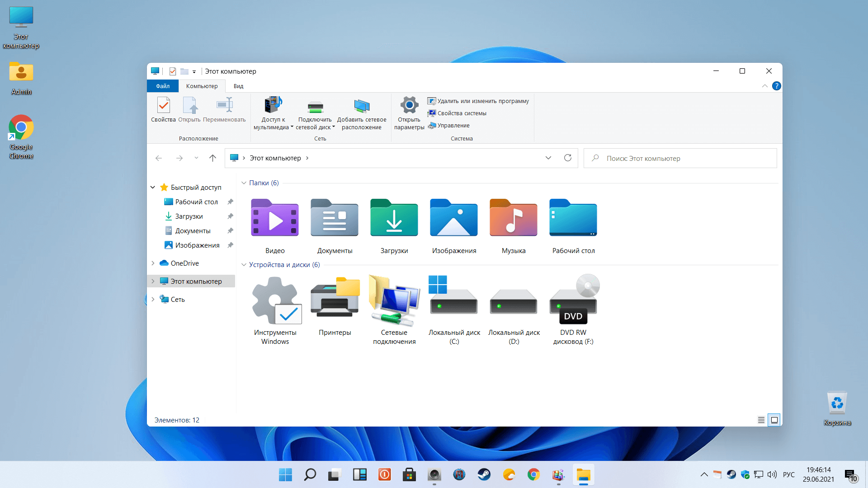The image size is (868, 488).
Task: Click the search box Поиск: Этот компьютер
Action: [x=680, y=158]
